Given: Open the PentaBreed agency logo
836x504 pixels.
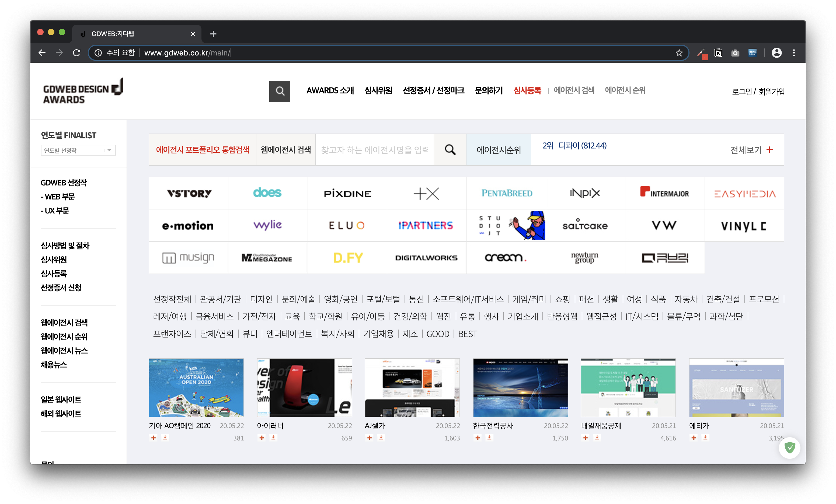Looking at the screenshot, I should [507, 193].
